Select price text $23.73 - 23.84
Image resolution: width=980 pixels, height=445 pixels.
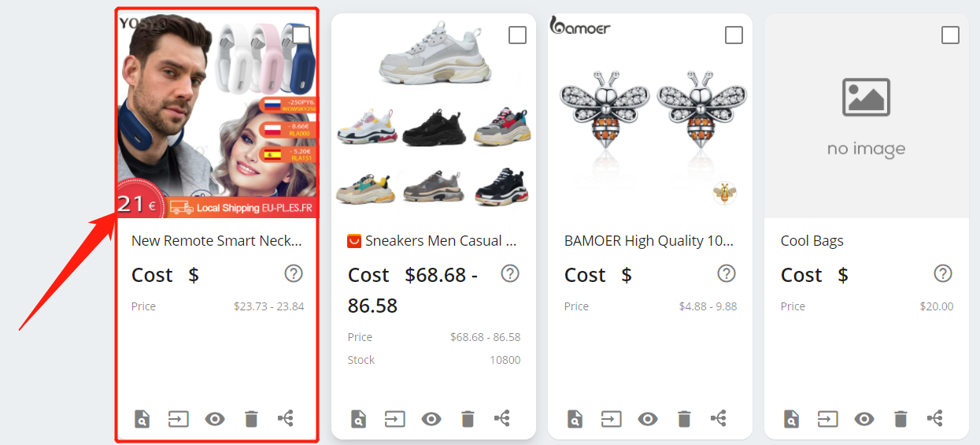pos(269,306)
